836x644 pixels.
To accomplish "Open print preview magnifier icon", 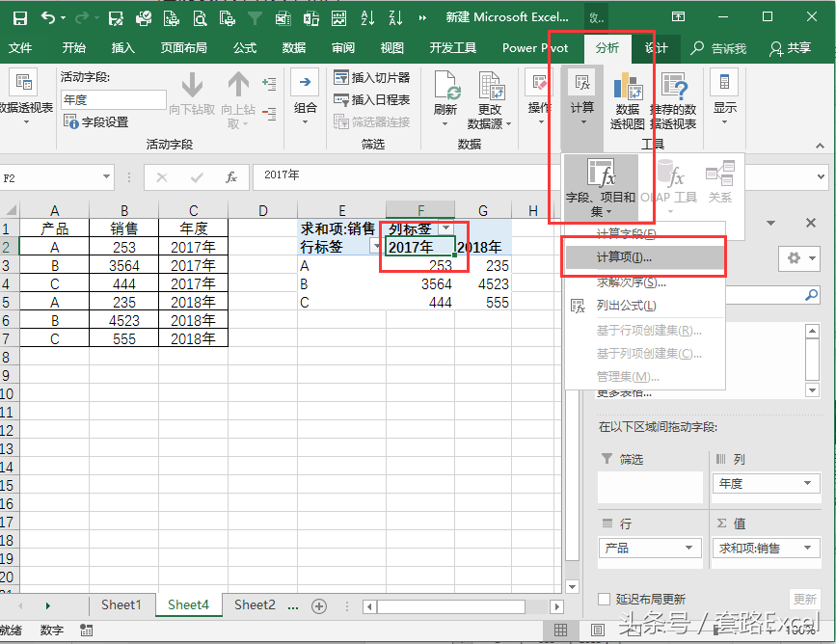I will click(200, 18).
